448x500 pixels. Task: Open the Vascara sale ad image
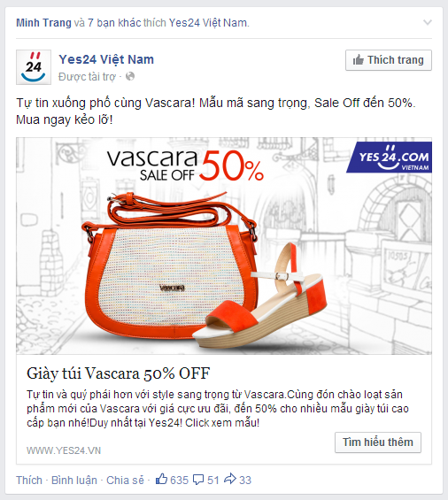coord(224,246)
